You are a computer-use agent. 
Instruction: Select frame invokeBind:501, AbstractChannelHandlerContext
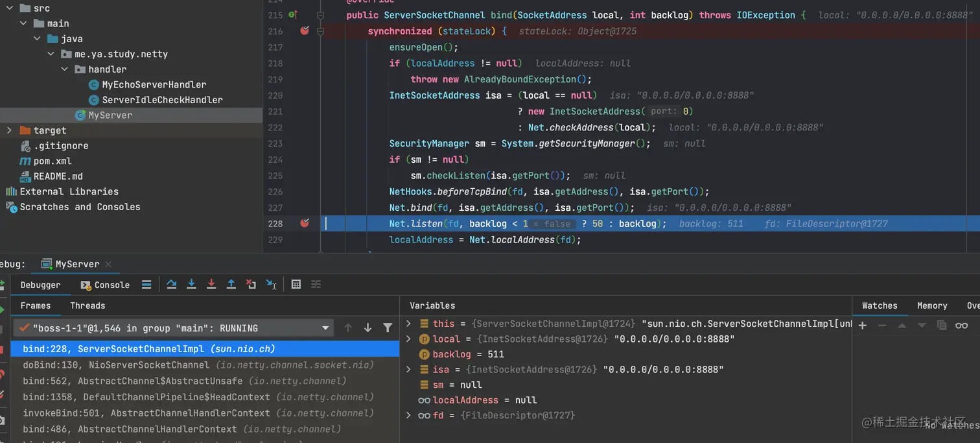coord(205,413)
